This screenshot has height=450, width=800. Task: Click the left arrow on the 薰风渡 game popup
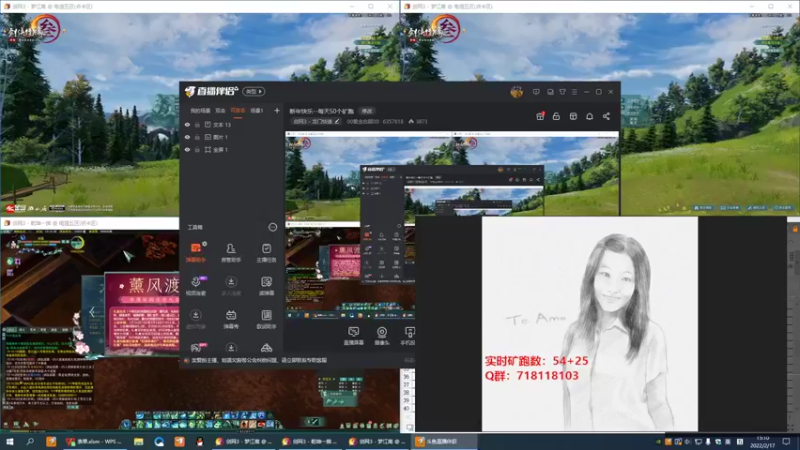pos(92,311)
